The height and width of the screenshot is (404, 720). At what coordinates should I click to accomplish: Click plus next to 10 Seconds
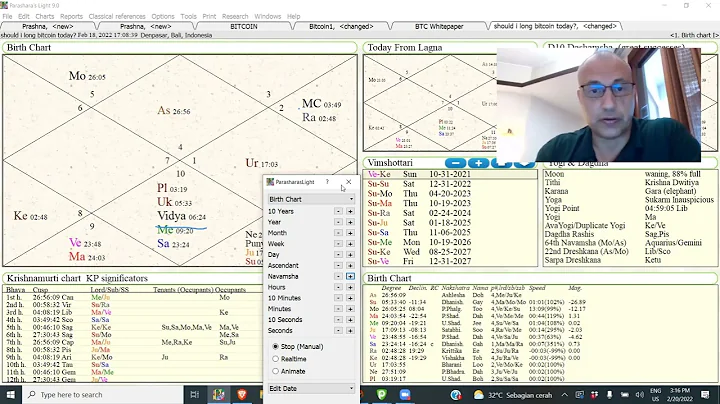pos(350,320)
